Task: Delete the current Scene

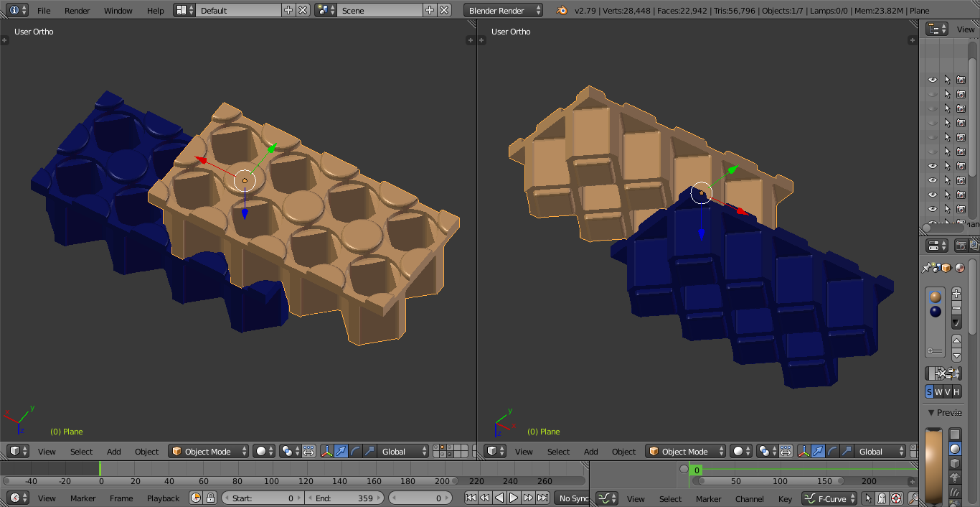Action: [x=444, y=10]
